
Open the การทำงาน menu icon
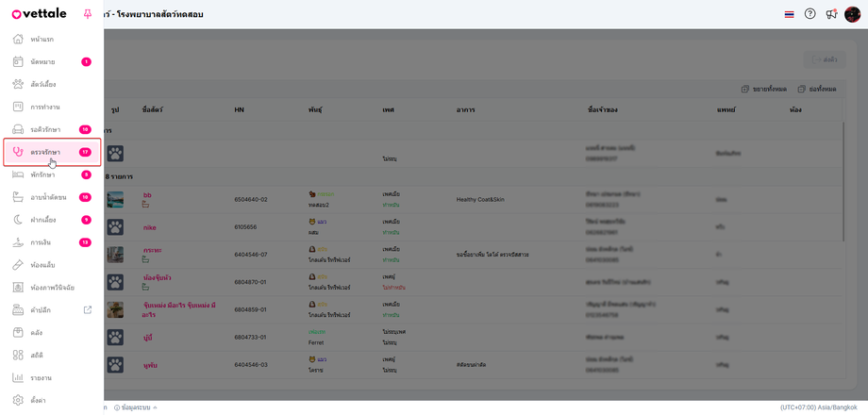click(18, 107)
